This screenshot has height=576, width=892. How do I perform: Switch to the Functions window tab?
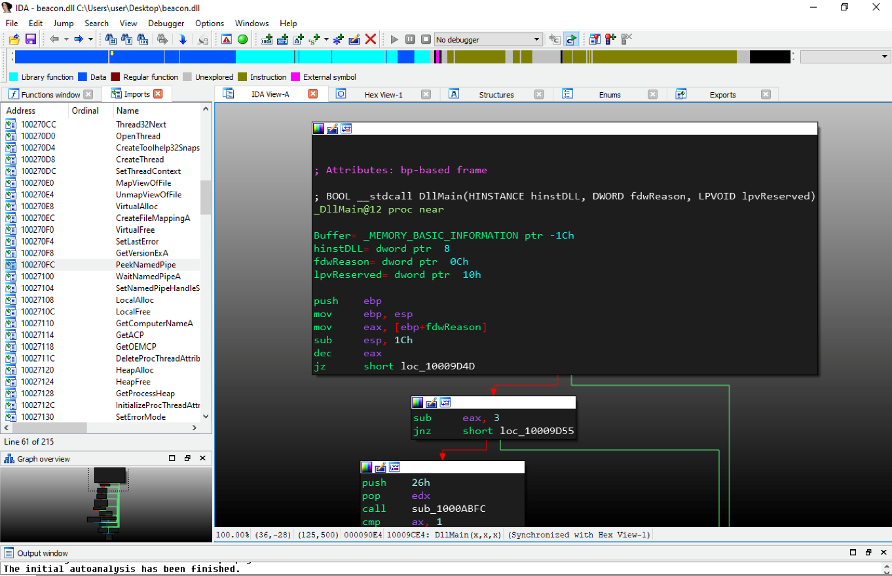50,94
